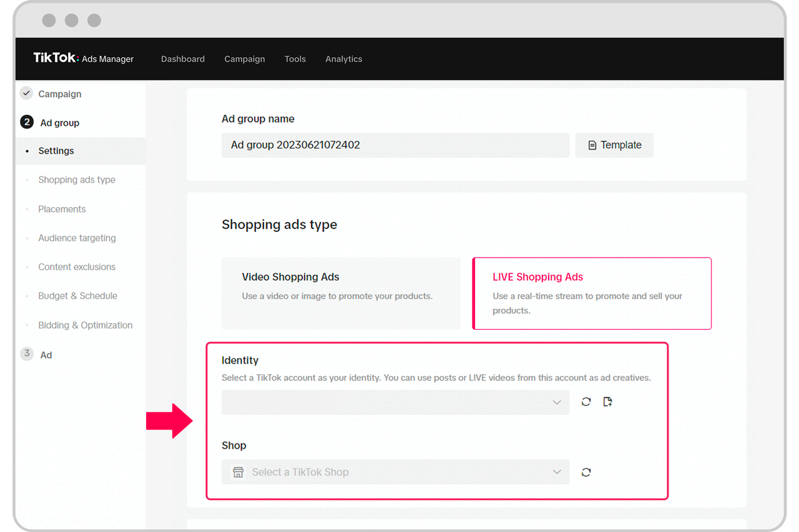Click the Template button
The image size is (799, 532).
[614, 145]
